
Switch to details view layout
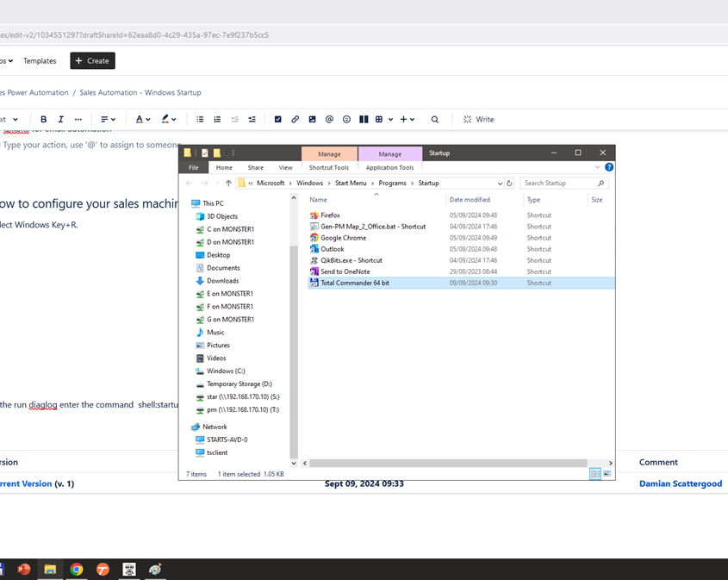(x=595, y=474)
